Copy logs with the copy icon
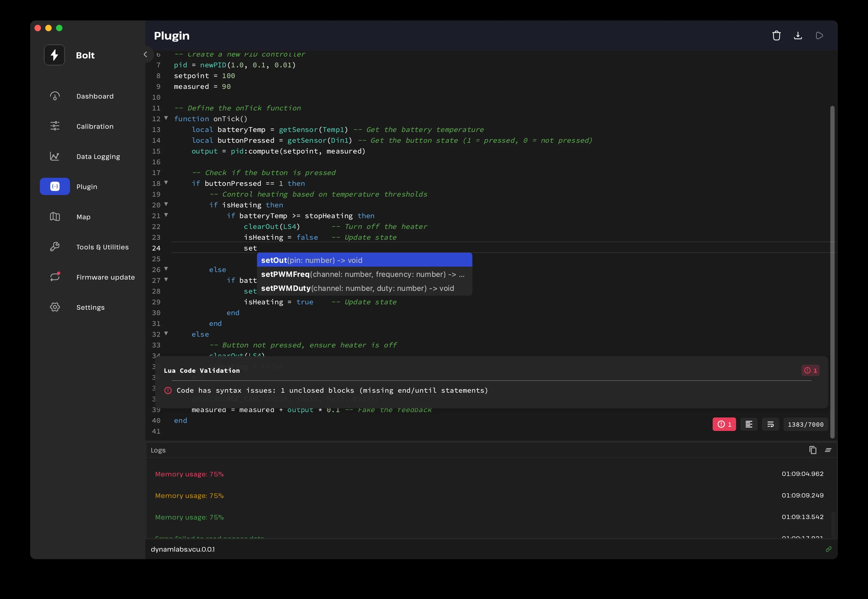This screenshot has width=868, height=599. (x=813, y=450)
